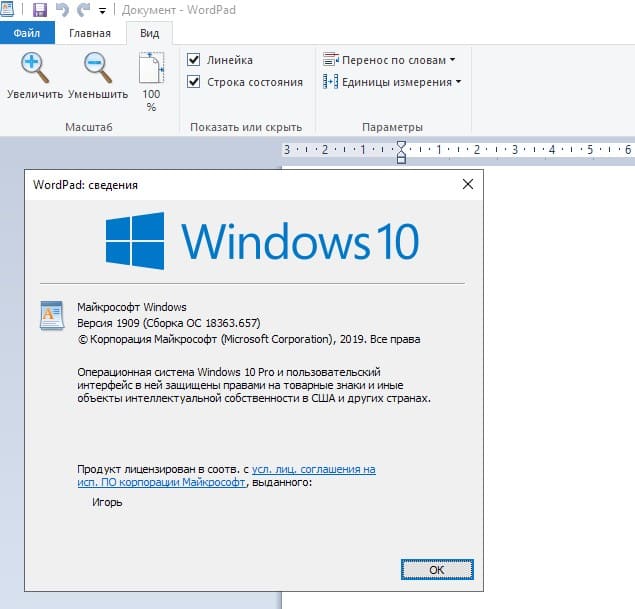Reset zoom with the 100% page icon

pyautogui.click(x=151, y=81)
